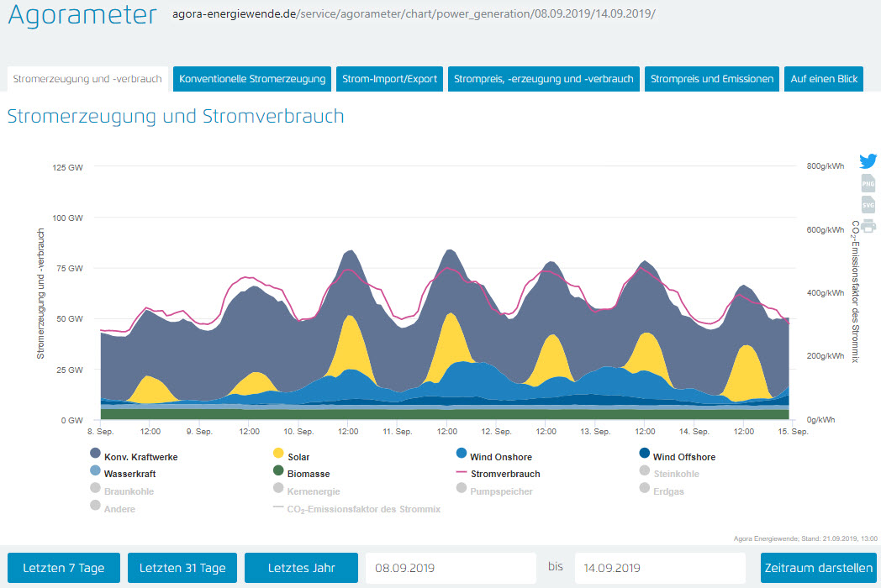Image resolution: width=881 pixels, height=588 pixels.
Task: Download the chart as SVG
Action: 868,205
